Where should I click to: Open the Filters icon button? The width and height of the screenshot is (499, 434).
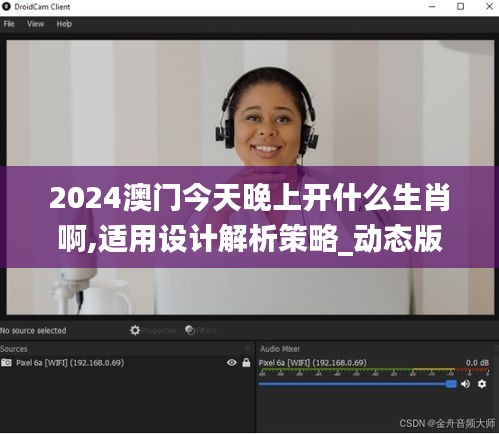coord(190,330)
